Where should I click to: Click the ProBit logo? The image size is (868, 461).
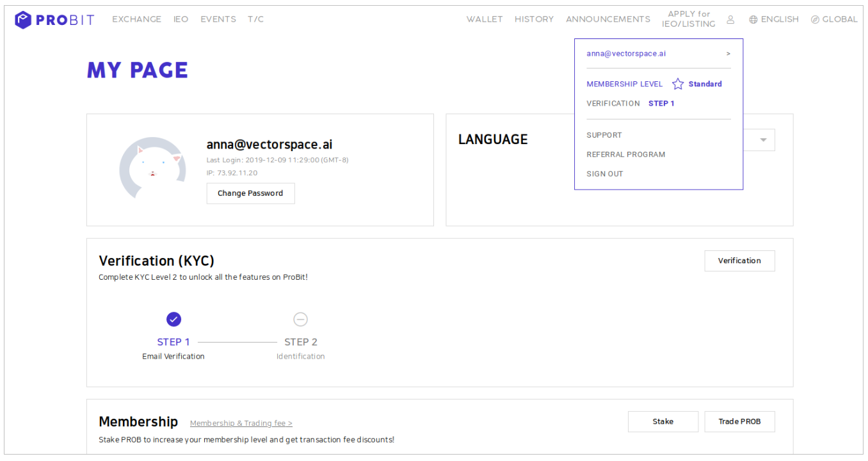tap(54, 20)
